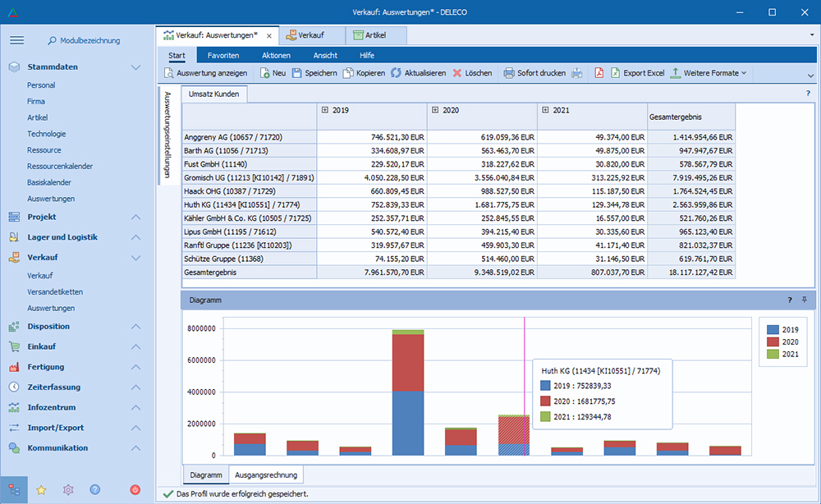Click Löschen to delete
The height and width of the screenshot is (504, 821).
point(472,73)
